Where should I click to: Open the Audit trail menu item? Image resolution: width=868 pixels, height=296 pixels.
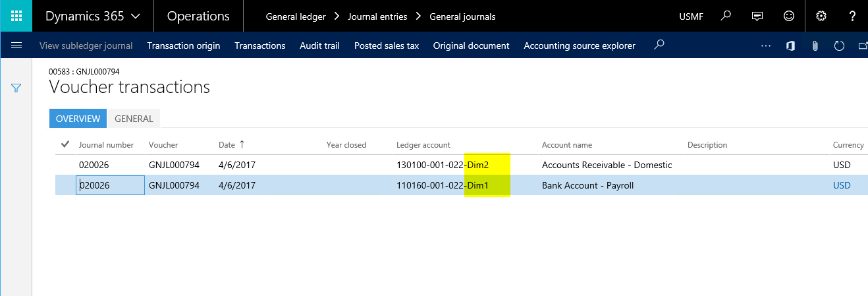[x=319, y=45]
